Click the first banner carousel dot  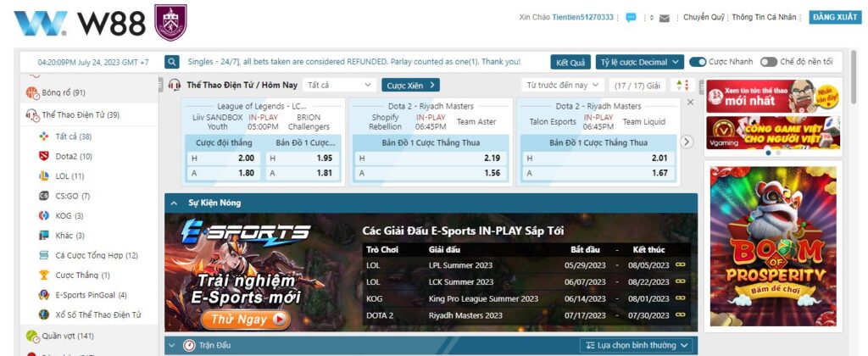(x=768, y=153)
